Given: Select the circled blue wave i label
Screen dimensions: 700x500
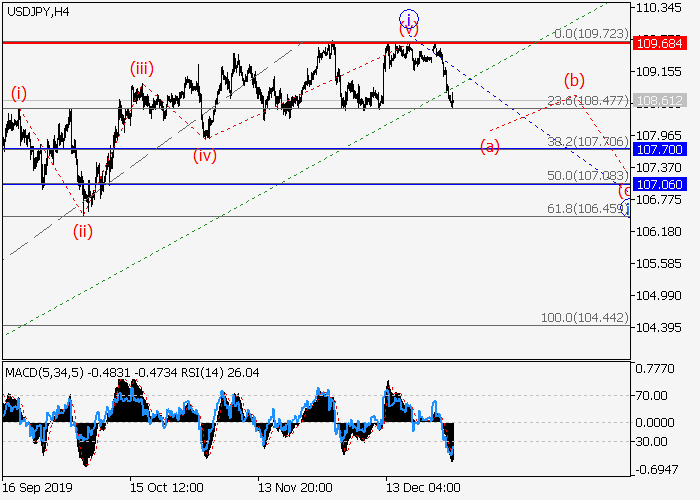Looking at the screenshot, I should tap(408, 18).
